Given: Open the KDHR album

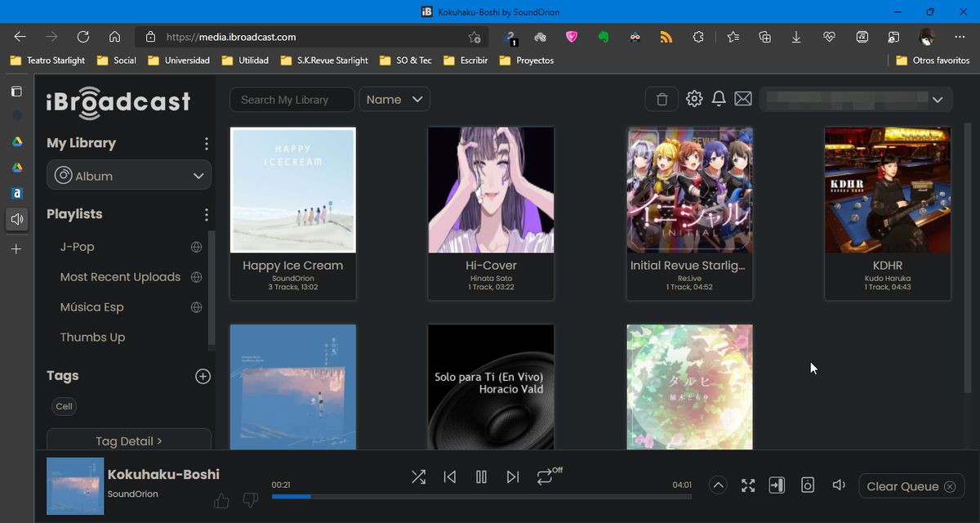Looking at the screenshot, I should coord(887,189).
